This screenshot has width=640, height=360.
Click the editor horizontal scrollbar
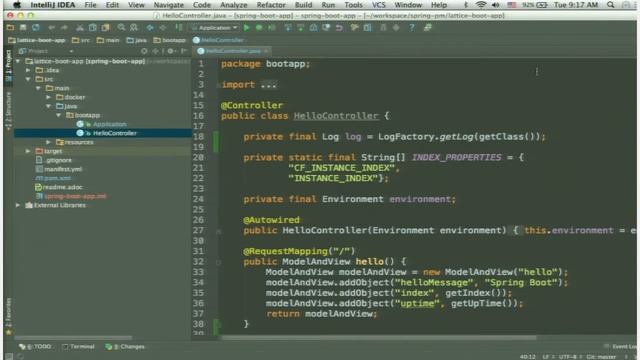[378, 338]
